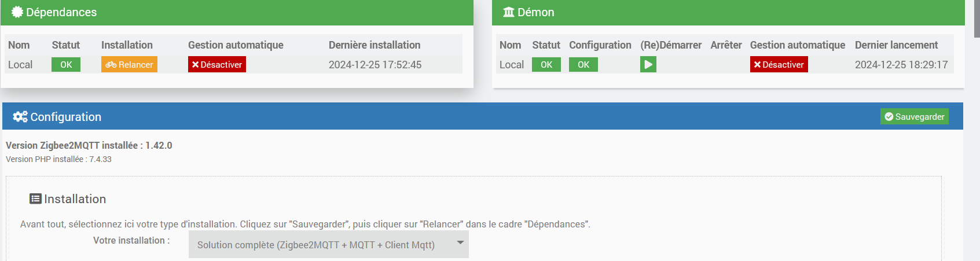
Task: Save configuration with the Sauvegarder button
Action: (915, 117)
